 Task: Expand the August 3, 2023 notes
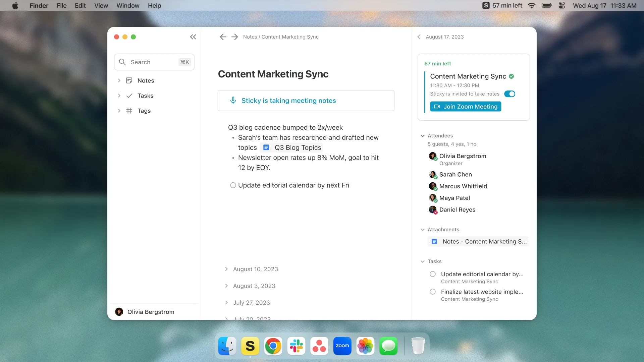pyautogui.click(x=226, y=286)
